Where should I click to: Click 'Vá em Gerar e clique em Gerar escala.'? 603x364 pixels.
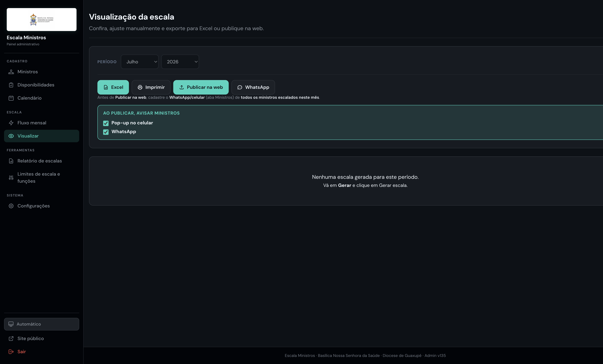pyautogui.click(x=365, y=186)
